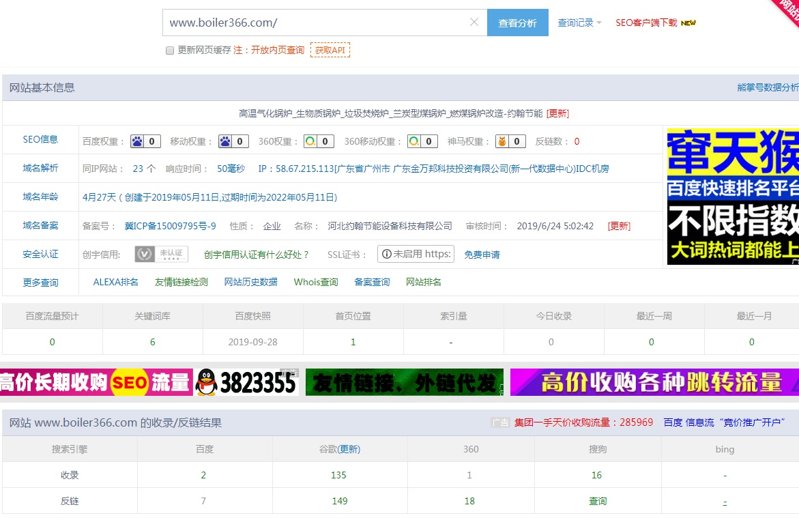The width and height of the screenshot is (799, 518).
Task: Click the 360 mobile weight icon
Action: coord(414,141)
